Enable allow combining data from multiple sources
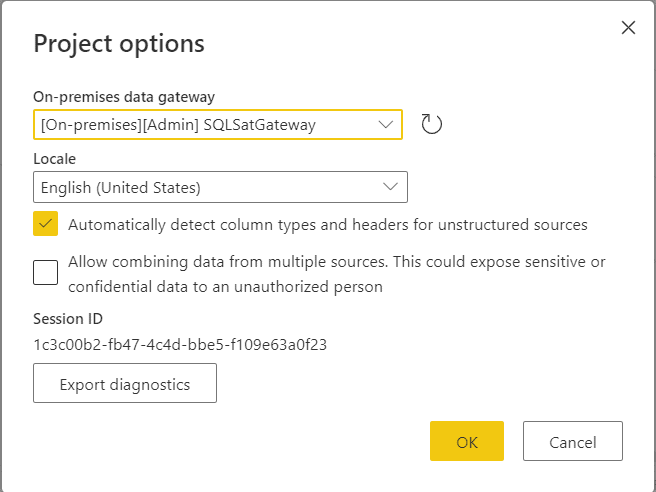This screenshot has height=492, width=656. (x=46, y=272)
